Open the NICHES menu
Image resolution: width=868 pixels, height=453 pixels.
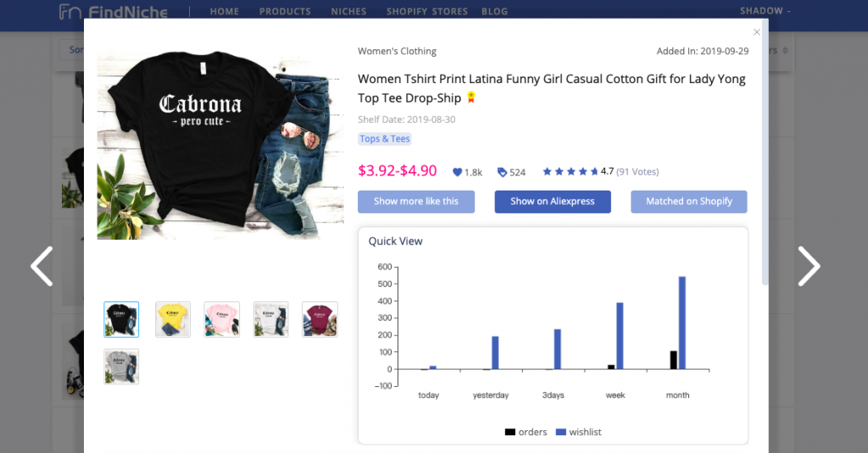click(348, 12)
